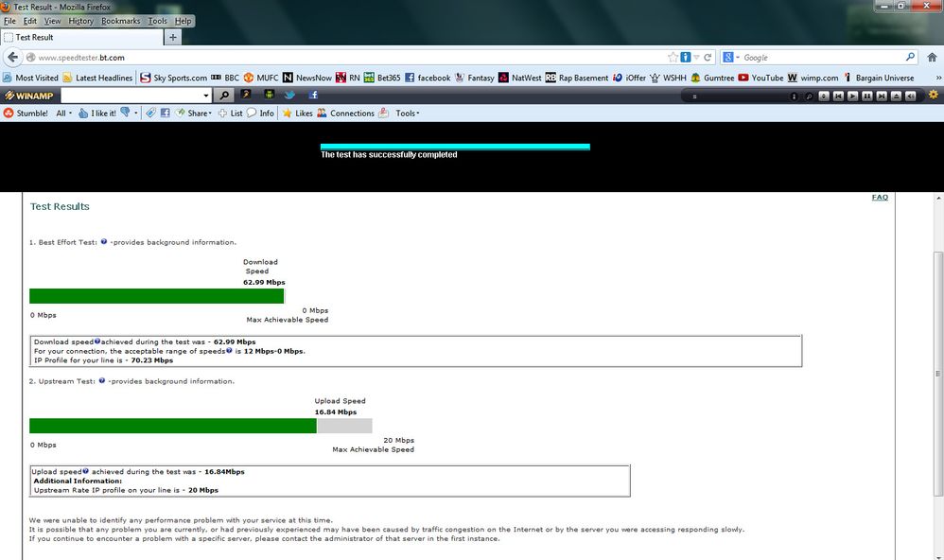944x560 pixels.
Task: Add page to StumbleUpon List
Action: coord(230,113)
